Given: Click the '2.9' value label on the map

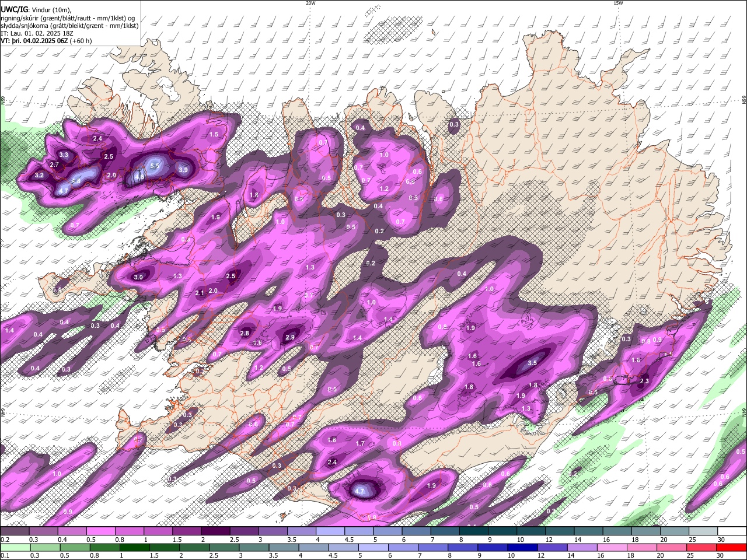Looking at the screenshot, I should coord(290,337).
